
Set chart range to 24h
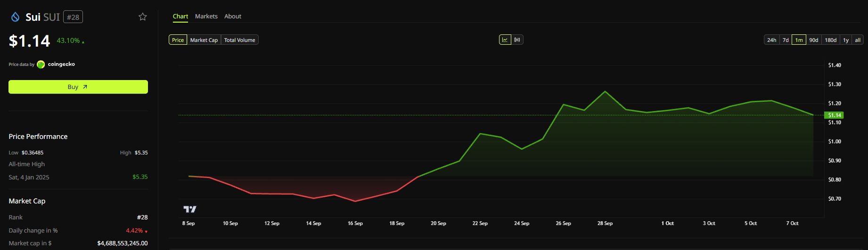tap(772, 40)
